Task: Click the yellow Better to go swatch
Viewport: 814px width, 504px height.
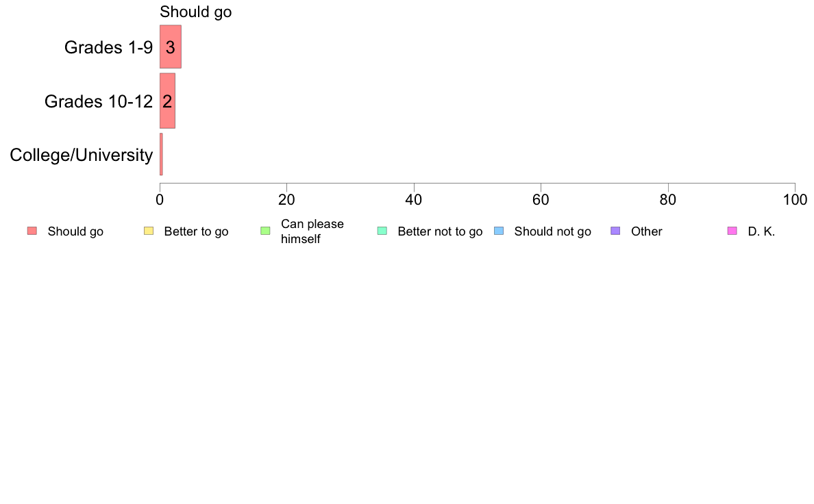Action: point(149,231)
